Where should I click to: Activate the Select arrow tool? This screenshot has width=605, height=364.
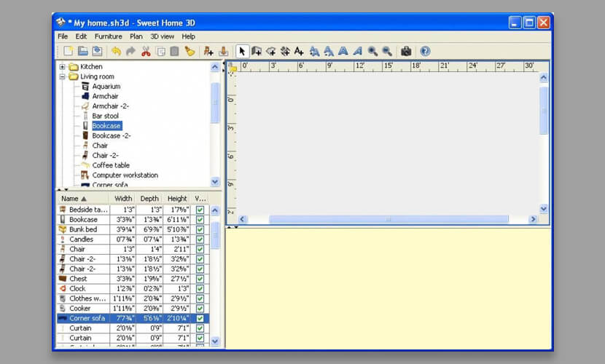pyautogui.click(x=242, y=51)
